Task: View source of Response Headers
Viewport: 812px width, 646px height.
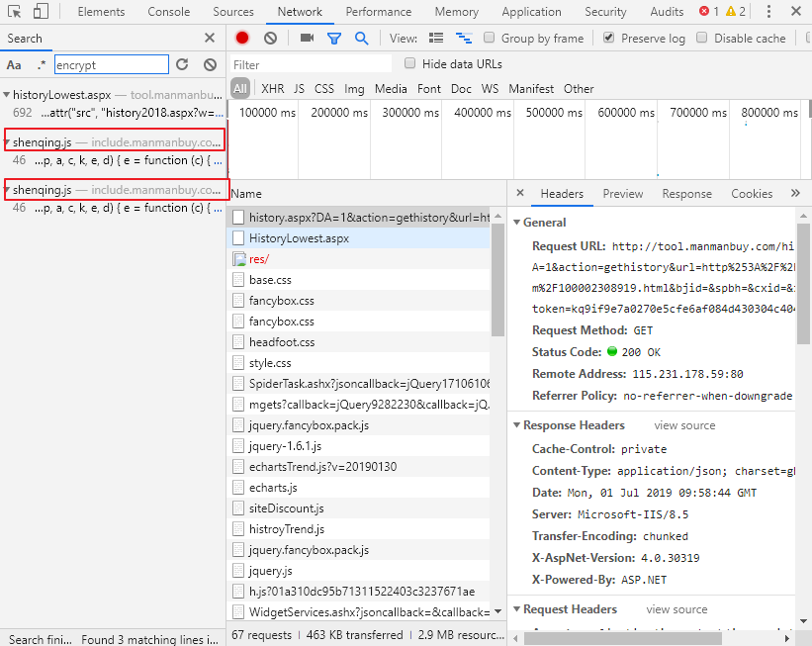Action: click(684, 425)
